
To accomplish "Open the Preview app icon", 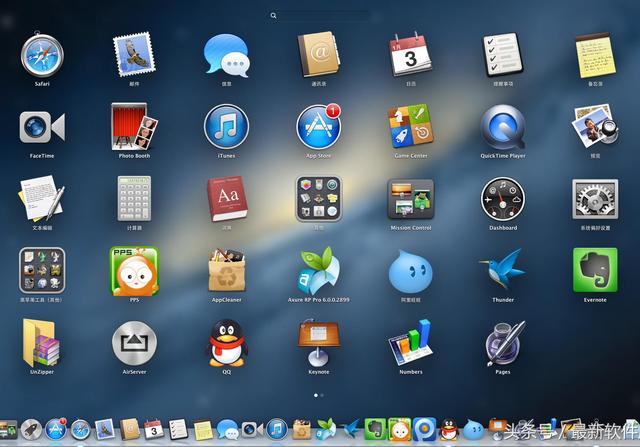I will point(595,126).
